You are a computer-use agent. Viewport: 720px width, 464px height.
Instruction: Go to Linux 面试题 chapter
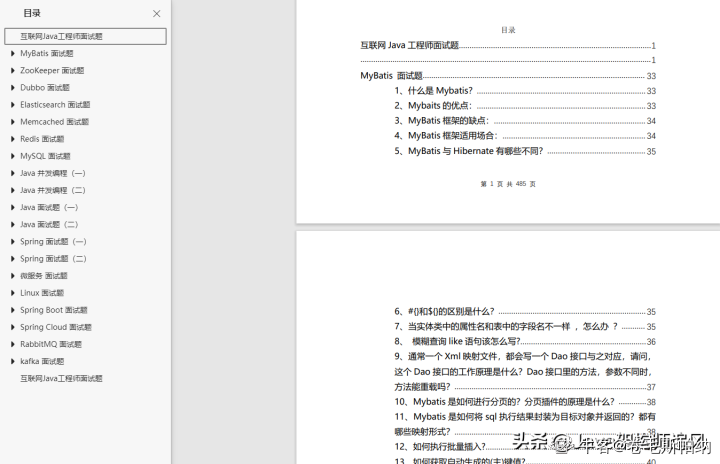coord(42,293)
